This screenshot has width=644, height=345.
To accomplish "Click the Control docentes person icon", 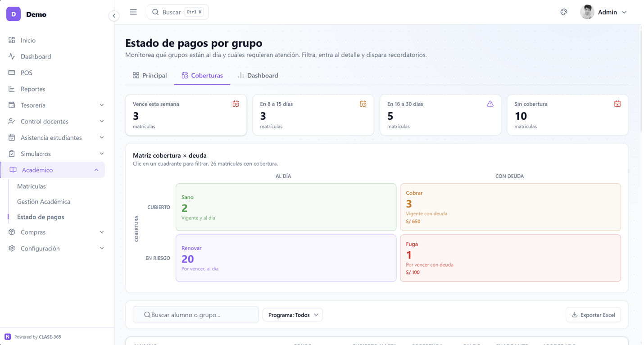I will 12,121.
